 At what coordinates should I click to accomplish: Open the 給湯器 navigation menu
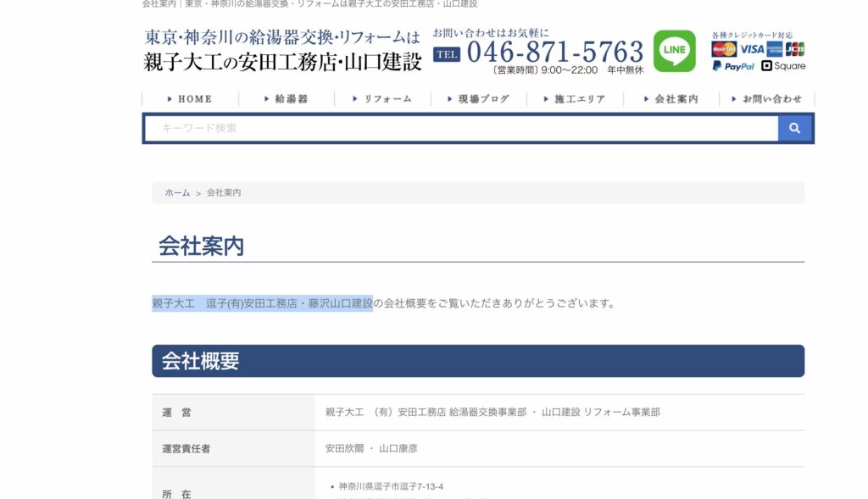(287, 99)
